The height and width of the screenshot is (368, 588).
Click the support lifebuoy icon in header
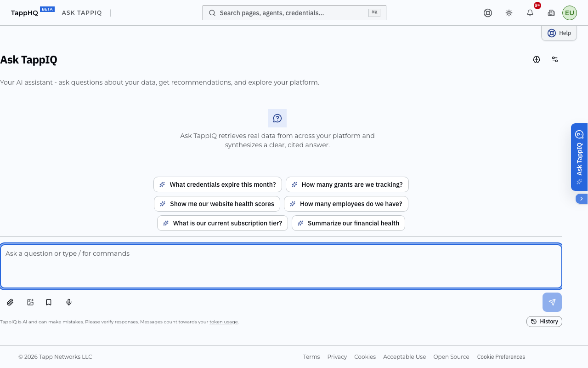488,13
